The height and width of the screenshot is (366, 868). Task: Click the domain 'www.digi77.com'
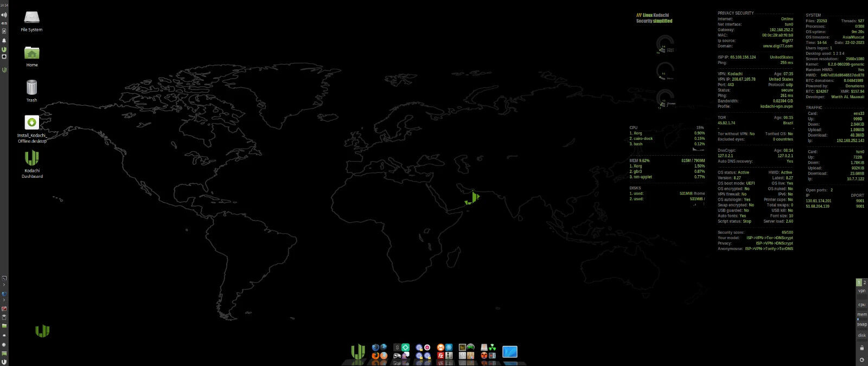pos(778,46)
